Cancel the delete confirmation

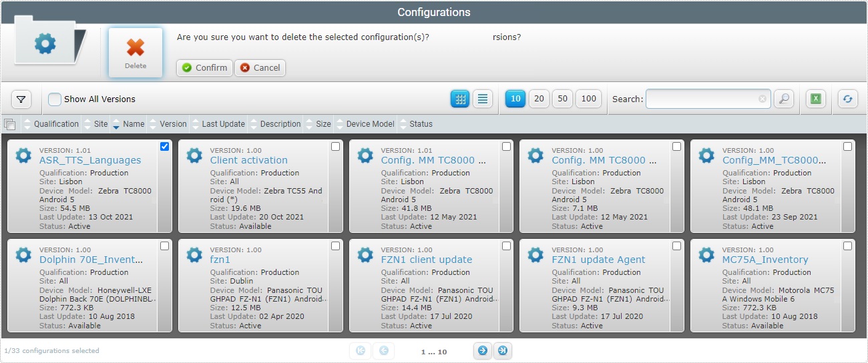click(260, 68)
